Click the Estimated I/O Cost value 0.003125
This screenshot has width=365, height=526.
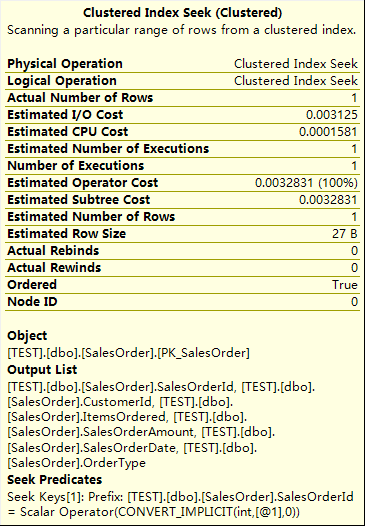click(332, 115)
